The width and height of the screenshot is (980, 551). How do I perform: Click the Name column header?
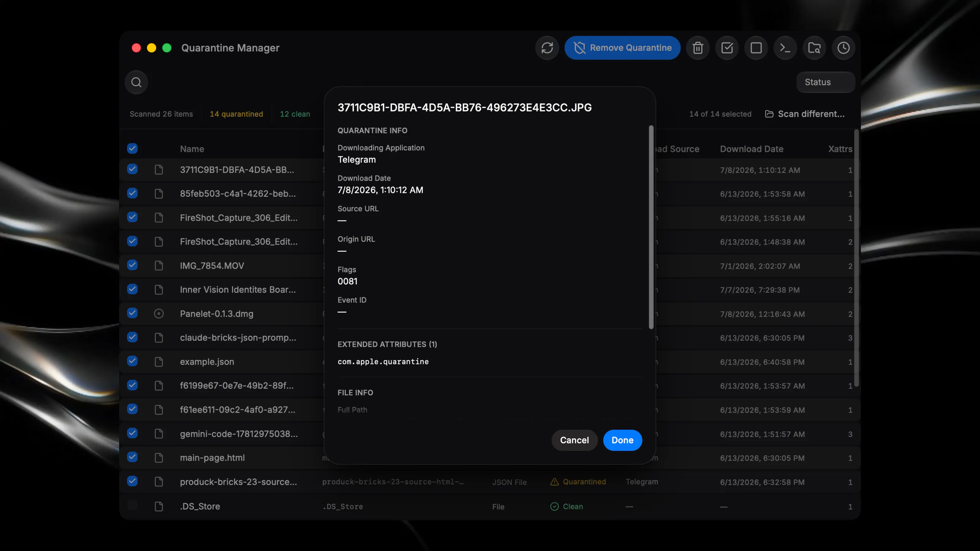[x=192, y=149]
